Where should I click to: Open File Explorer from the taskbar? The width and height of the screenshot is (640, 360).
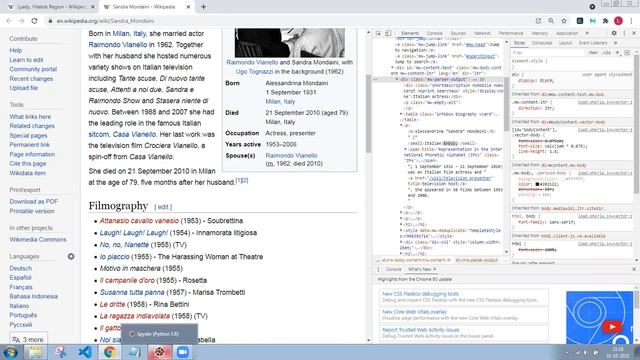coord(36,352)
